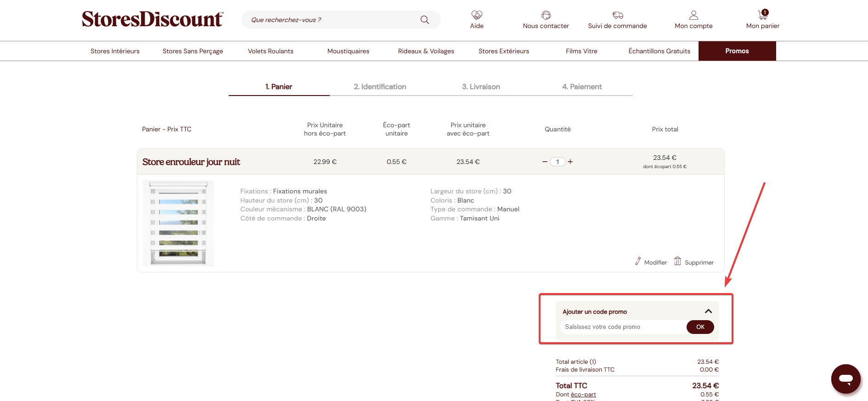Open Stores Extérieurs menu
The height and width of the screenshot is (401, 868).
(504, 51)
